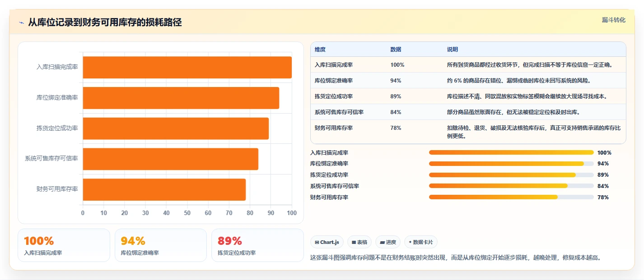This screenshot has height=280, width=644.
Task: Click the lightning icon beside the title
Action: (21, 23)
